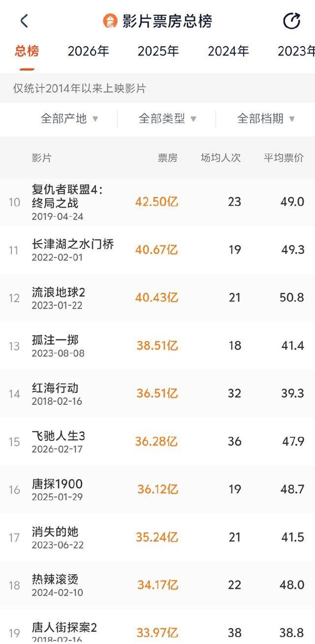315x644 pixels.
Task: Tap the 场均人次 column header
Action: pos(220,158)
